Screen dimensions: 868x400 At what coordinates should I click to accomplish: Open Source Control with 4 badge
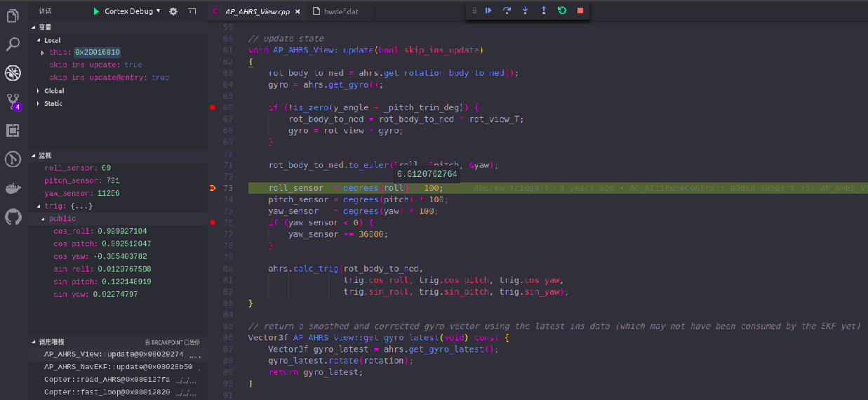click(x=13, y=102)
